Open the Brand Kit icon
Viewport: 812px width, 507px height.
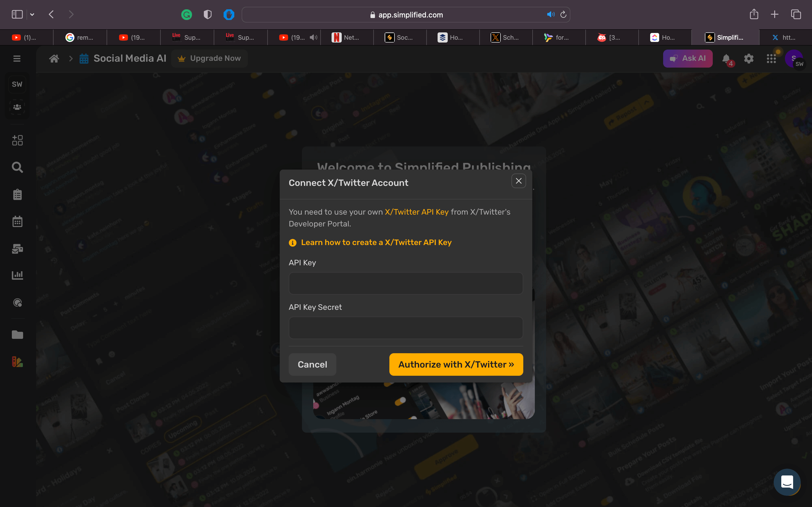click(x=17, y=362)
